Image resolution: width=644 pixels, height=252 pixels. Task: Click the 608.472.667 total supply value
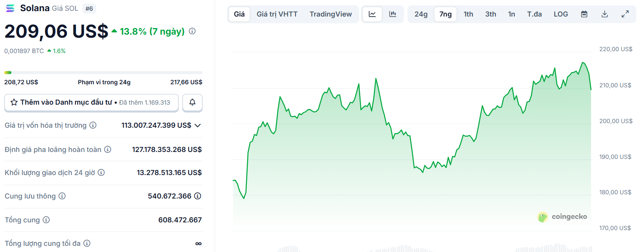click(x=180, y=220)
